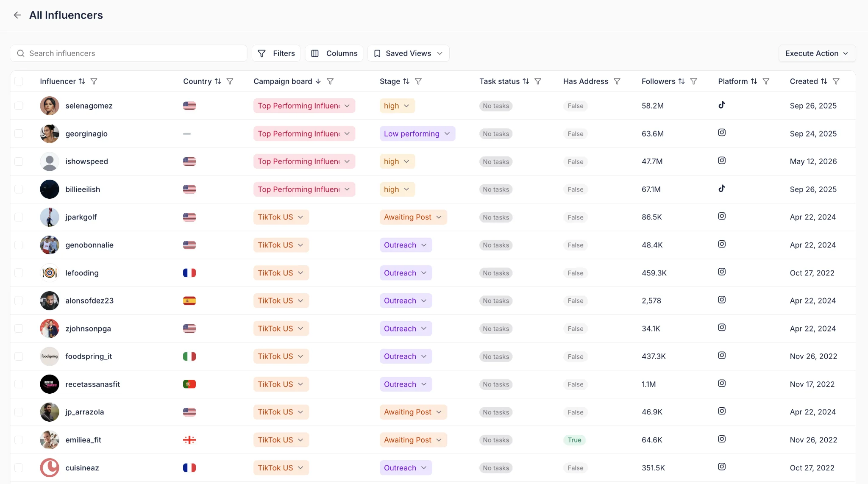Open the Task status filter funnel
The width and height of the screenshot is (868, 484).
(538, 81)
